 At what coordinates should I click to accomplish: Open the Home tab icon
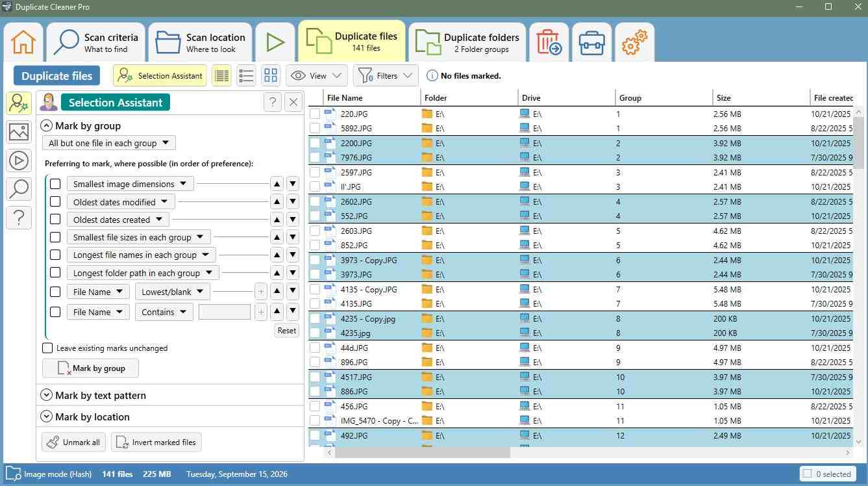pos(23,42)
